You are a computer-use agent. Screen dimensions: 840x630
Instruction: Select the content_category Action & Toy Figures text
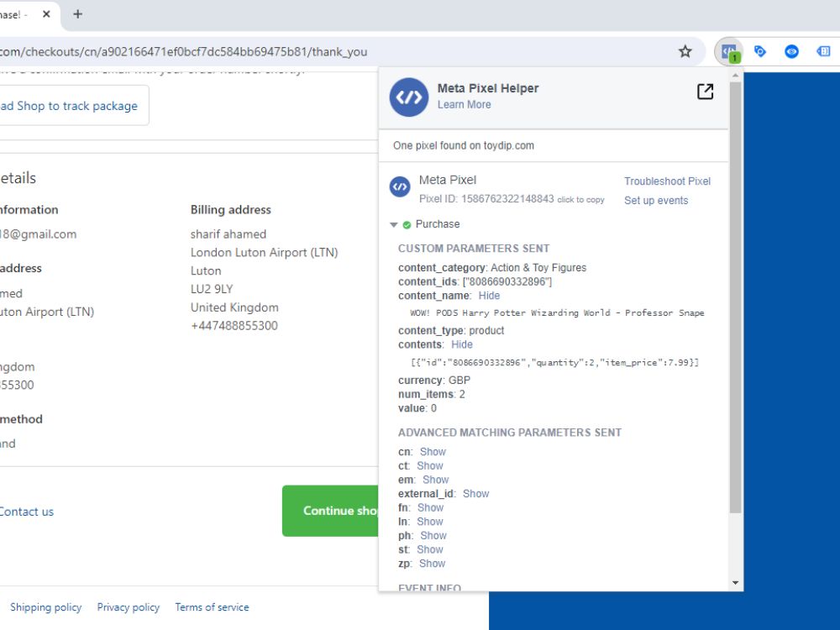pyautogui.click(x=538, y=268)
